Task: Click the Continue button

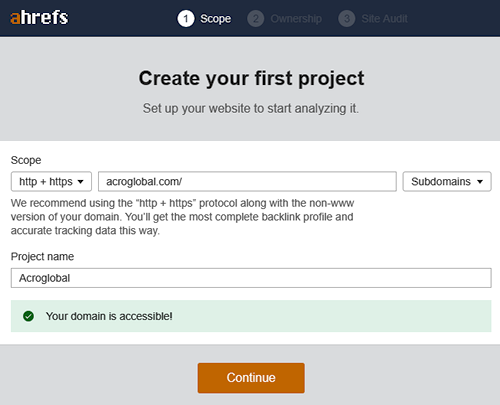Action: [251, 378]
